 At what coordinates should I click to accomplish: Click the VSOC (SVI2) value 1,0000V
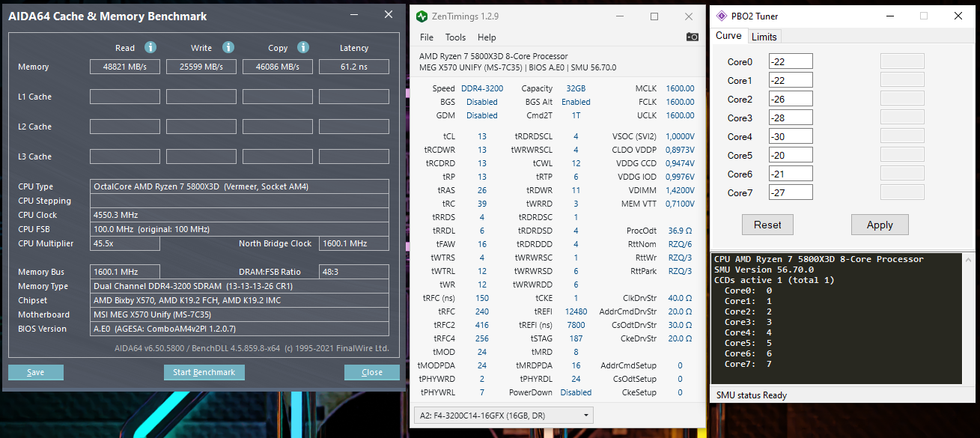pos(680,136)
